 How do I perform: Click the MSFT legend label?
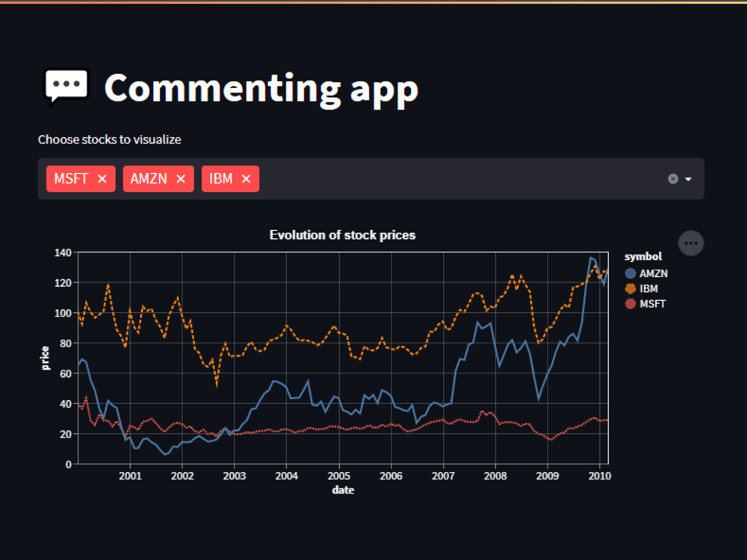pyautogui.click(x=652, y=304)
